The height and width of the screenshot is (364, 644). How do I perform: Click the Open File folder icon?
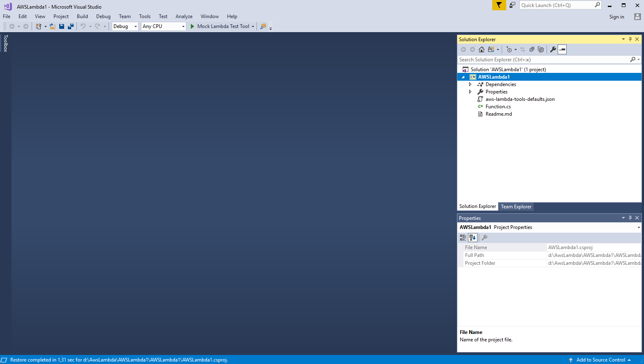[x=53, y=26]
